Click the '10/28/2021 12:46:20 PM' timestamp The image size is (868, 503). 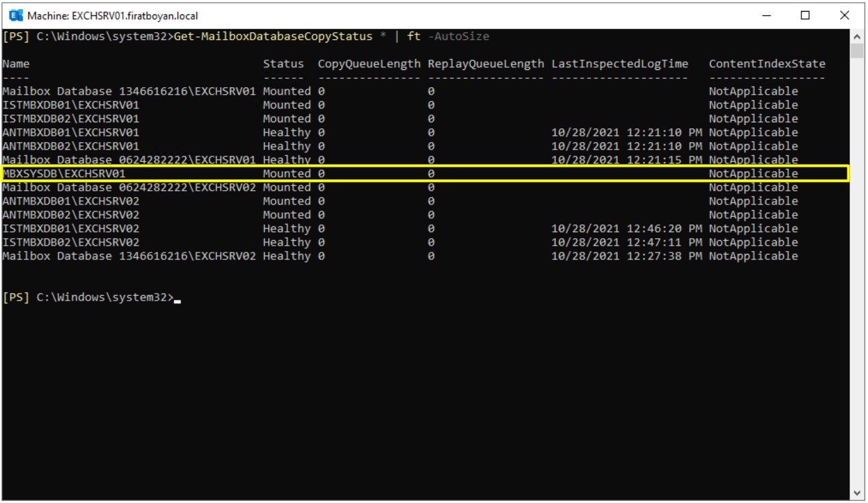point(627,229)
